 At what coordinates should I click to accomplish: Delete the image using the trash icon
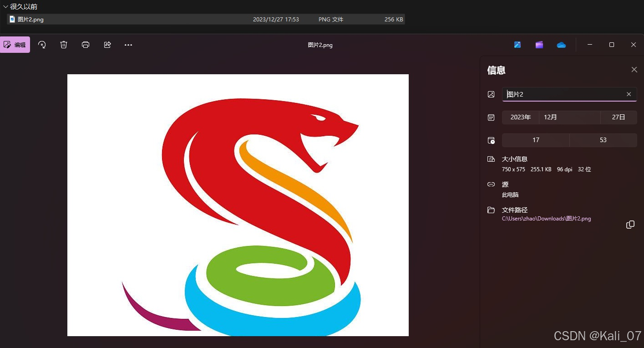(x=64, y=45)
